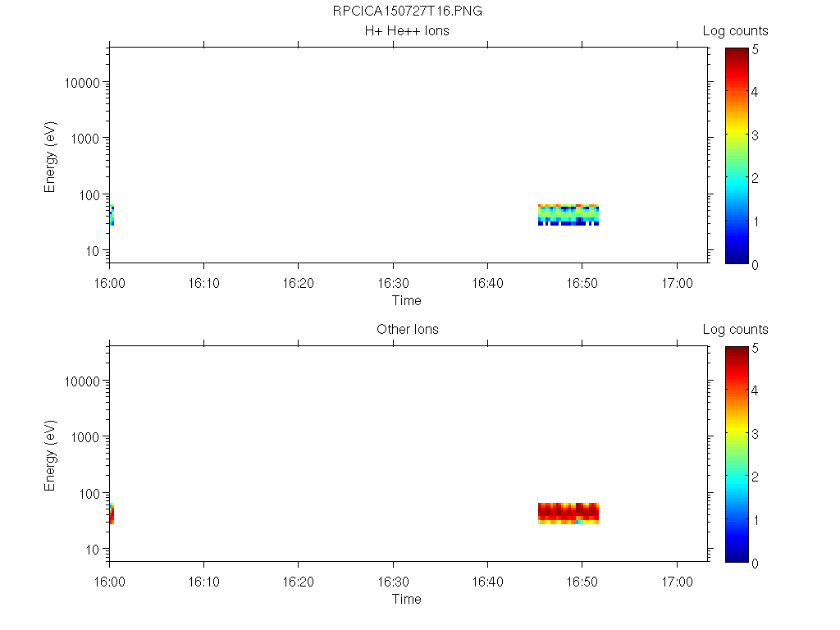Click the 17:00 time tick under Other Ions plot

click(x=677, y=582)
